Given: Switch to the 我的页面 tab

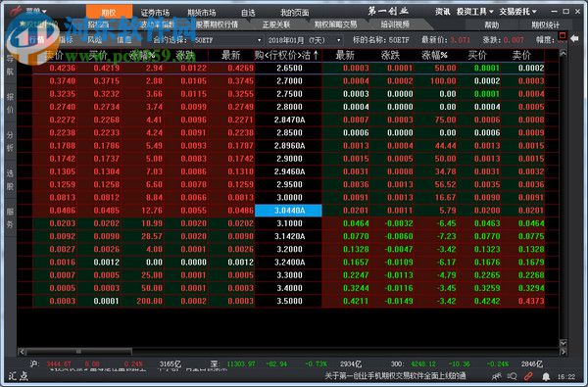Looking at the screenshot, I should 295,13.
